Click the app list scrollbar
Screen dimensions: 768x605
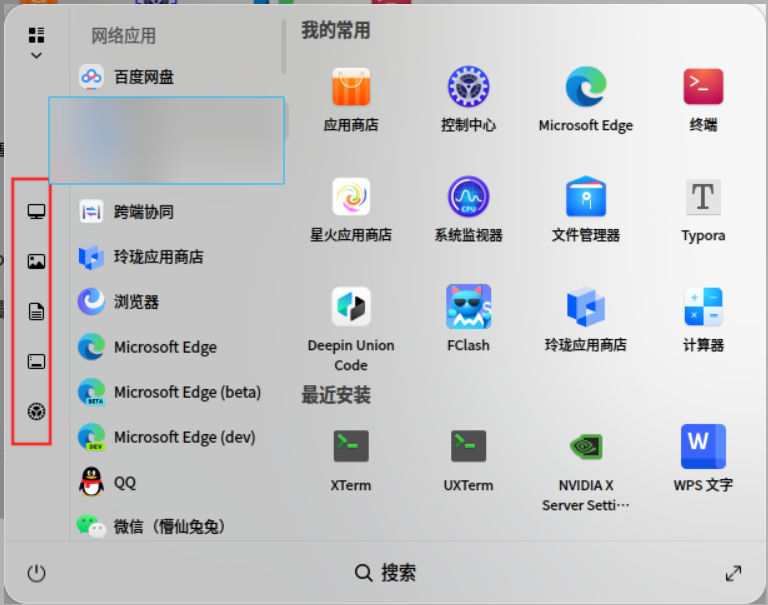coord(283,47)
